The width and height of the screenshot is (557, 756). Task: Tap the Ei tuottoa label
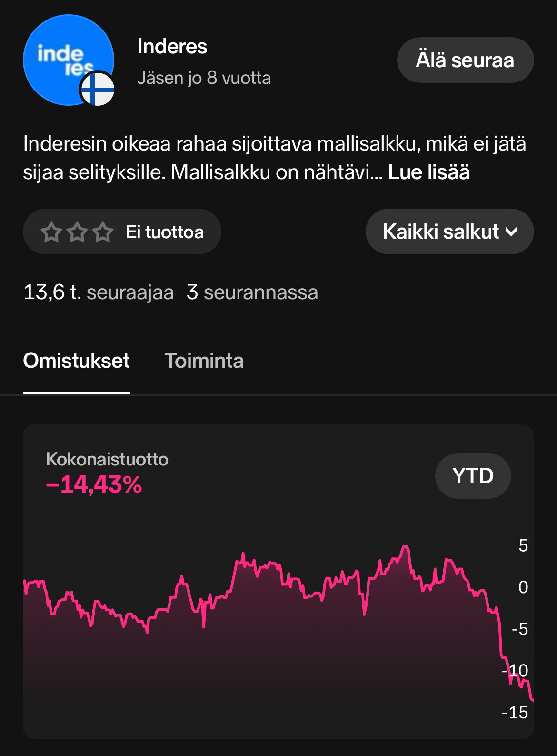(x=165, y=232)
